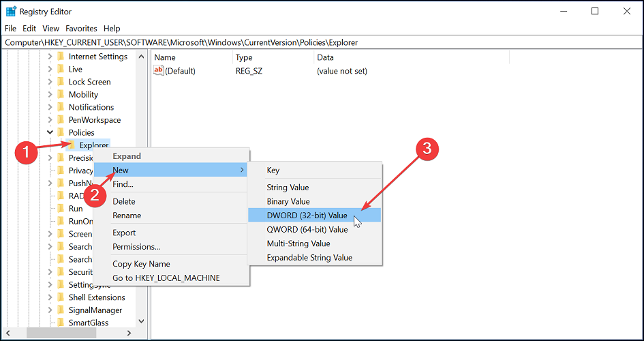The width and height of the screenshot is (644, 341).
Task: Open the Favorites menu
Action: pyautogui.click(x=81, y=29)
